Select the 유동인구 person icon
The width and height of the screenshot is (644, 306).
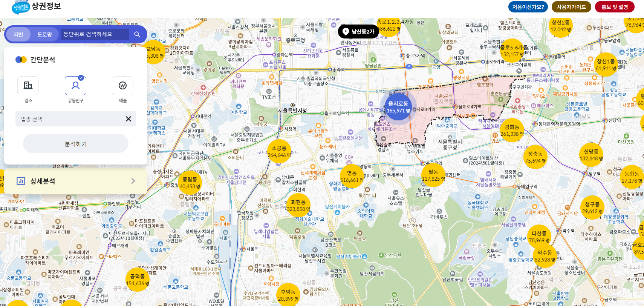75,86
